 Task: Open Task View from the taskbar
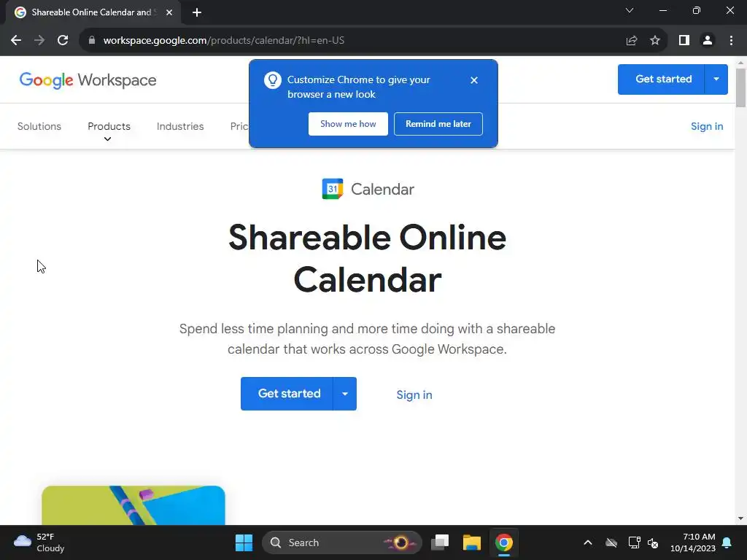pos(440,542)
